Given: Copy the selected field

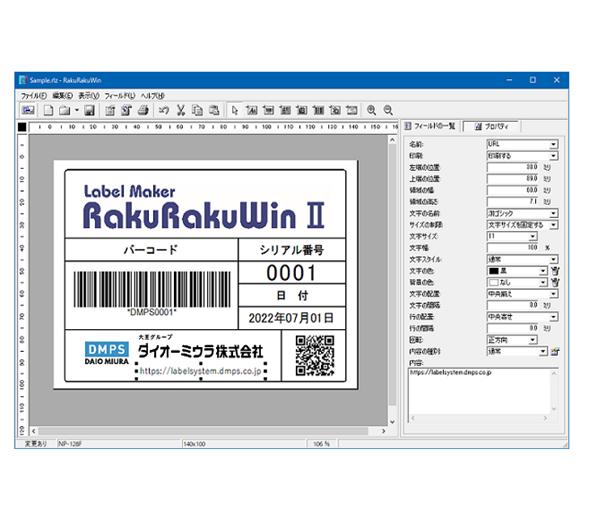Looking at the screenshot, I should pyautogui.click(x=197, y=110).
